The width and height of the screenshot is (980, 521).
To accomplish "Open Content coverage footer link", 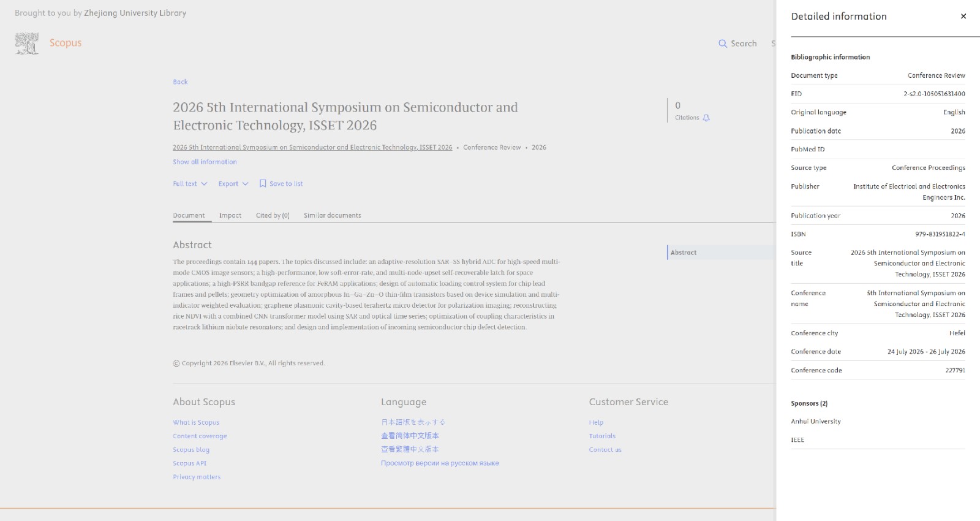I will point(200,436).
